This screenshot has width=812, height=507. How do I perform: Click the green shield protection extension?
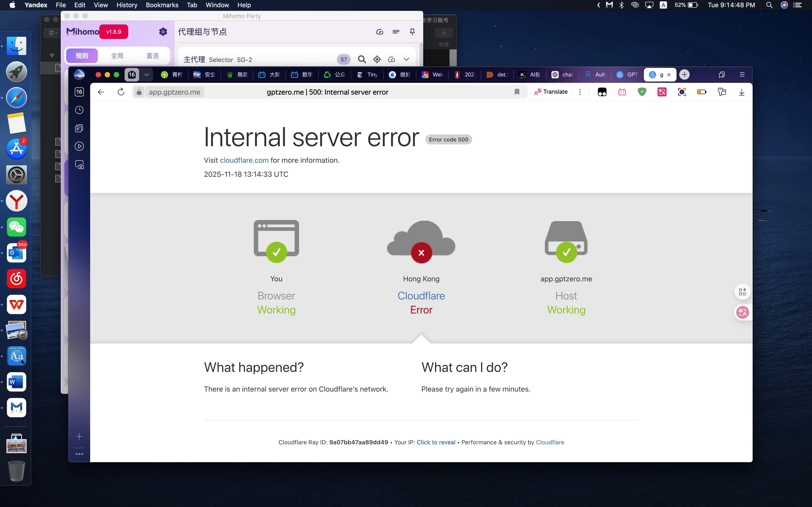642,92
